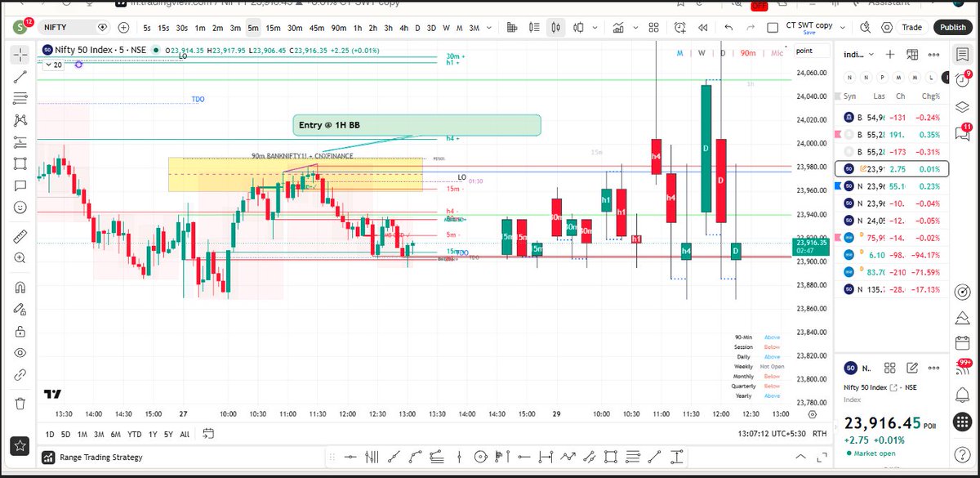Switch to the 5s timeframe

147,27
